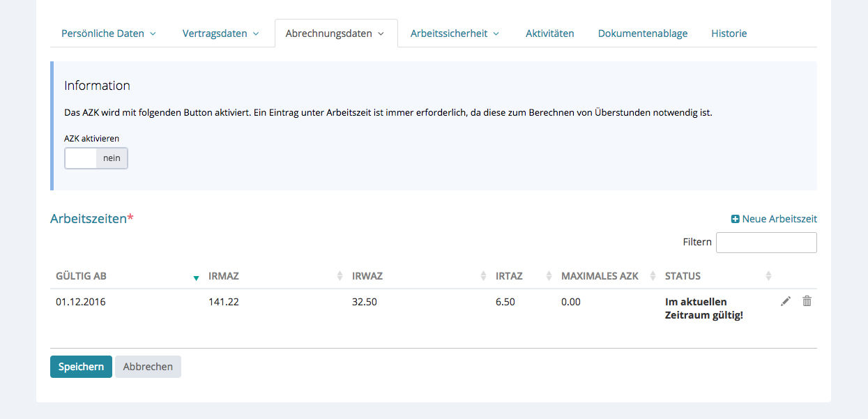Viewport: 868px width, 419px height.
Task: Open the Dokumentenablage tab
Action: point(642,33)
